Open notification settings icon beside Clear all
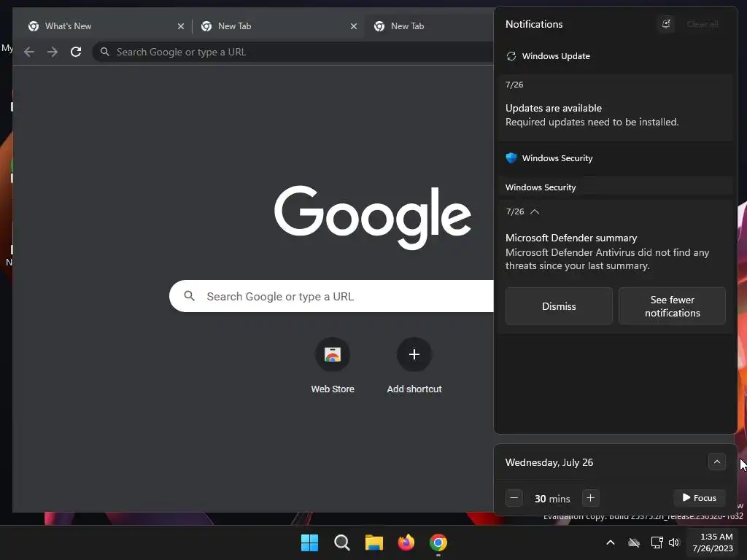This screenshot has width=747, height=560. 666,24
